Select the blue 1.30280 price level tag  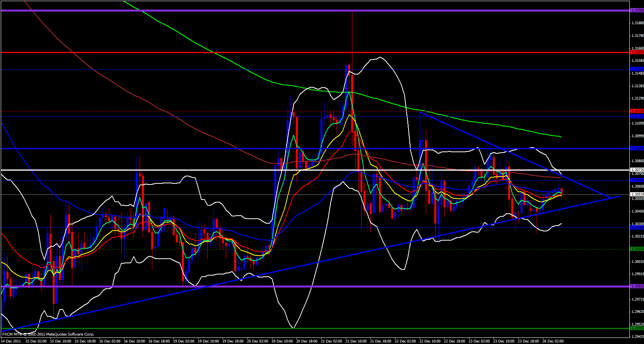(637, 228)
